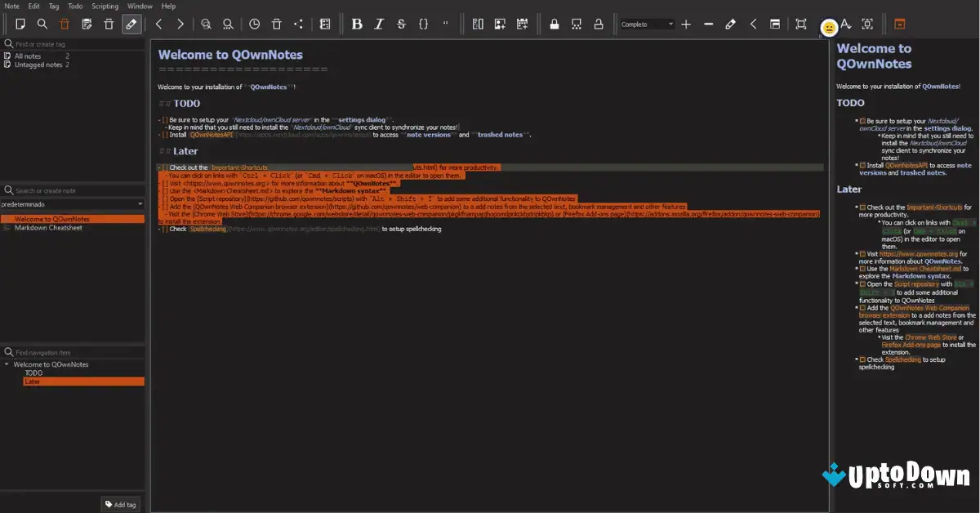Select the pencil edit-mode icon in toolbar

[x=131, y=24]
